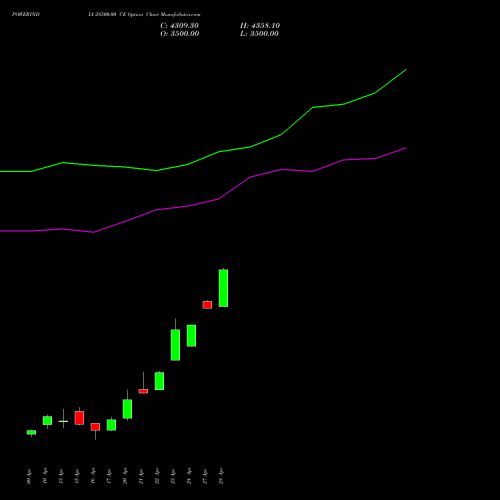
Task: Click the POWERIND symbol title text
Action: (26, 14)
